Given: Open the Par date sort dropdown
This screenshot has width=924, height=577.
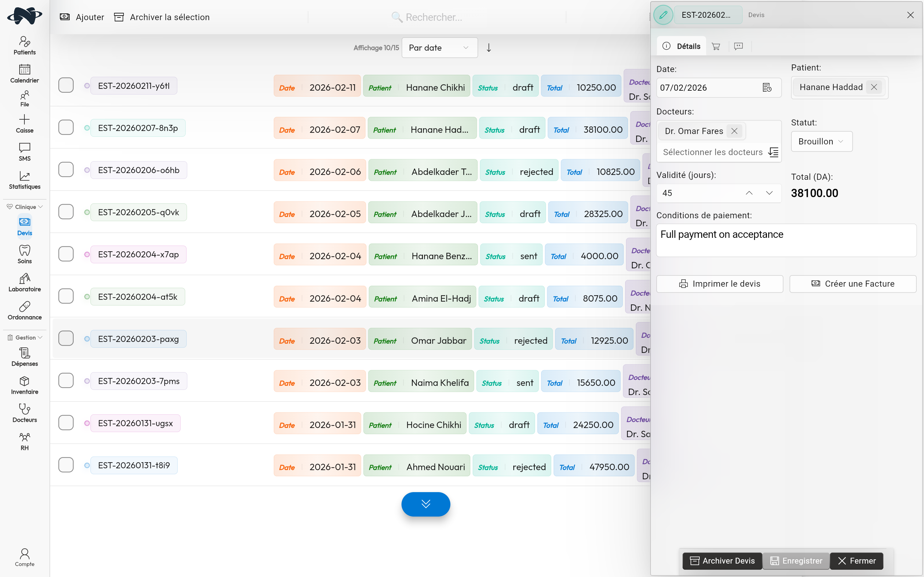Looking at the screenshot, I should pyautogui.click(x=439, y=47).
